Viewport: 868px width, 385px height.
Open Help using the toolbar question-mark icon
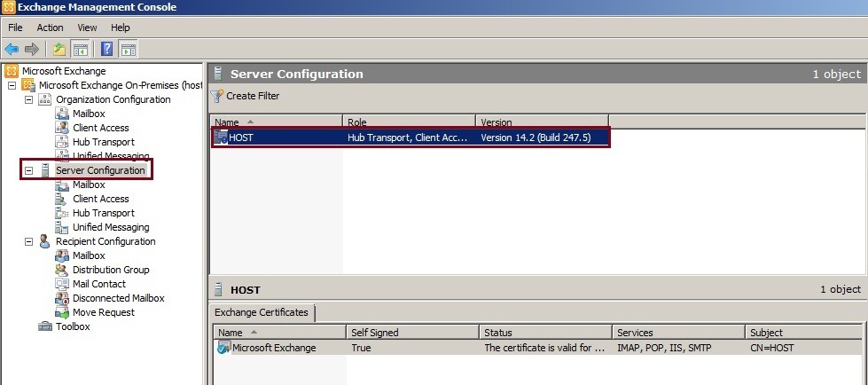[106, 49]
